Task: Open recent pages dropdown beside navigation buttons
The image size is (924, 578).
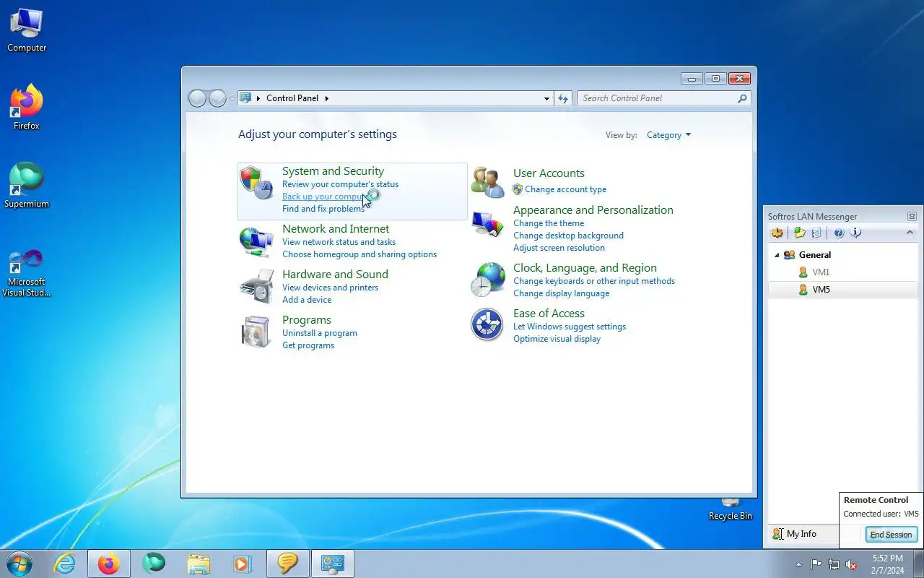Action: click(232, 98)
